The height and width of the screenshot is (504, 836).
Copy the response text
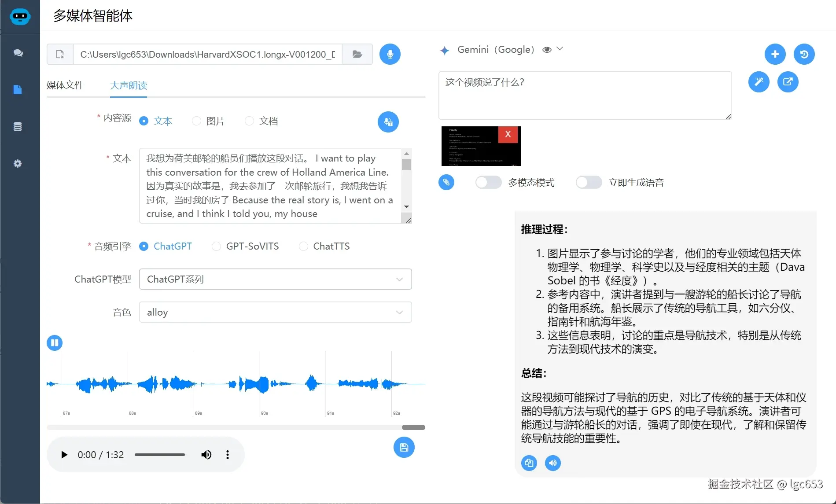tap(529, 463)
